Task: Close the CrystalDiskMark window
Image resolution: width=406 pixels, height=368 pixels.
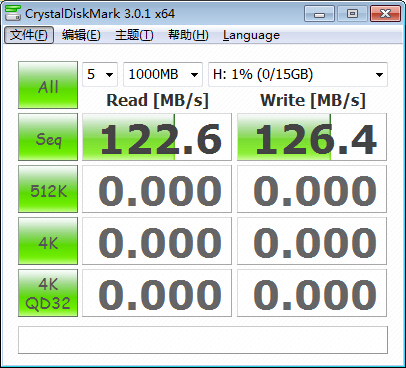Action: [x=385, y=14]
